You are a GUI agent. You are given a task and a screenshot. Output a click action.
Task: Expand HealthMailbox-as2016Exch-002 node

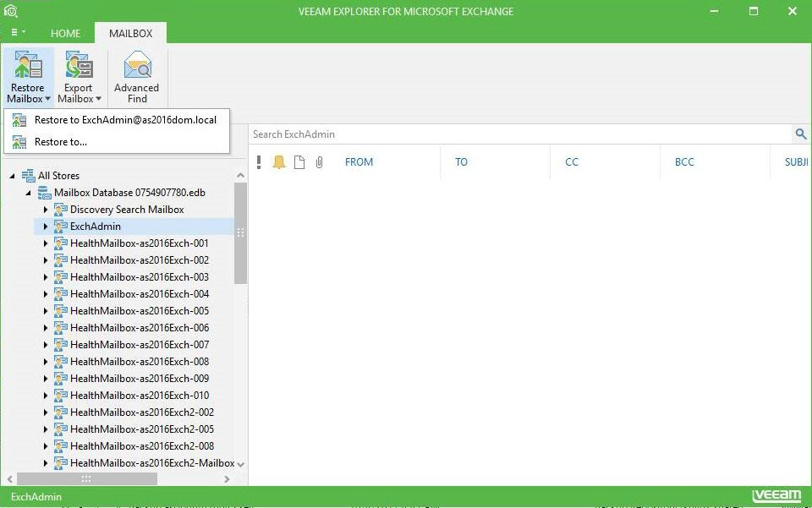click(45, 260)
